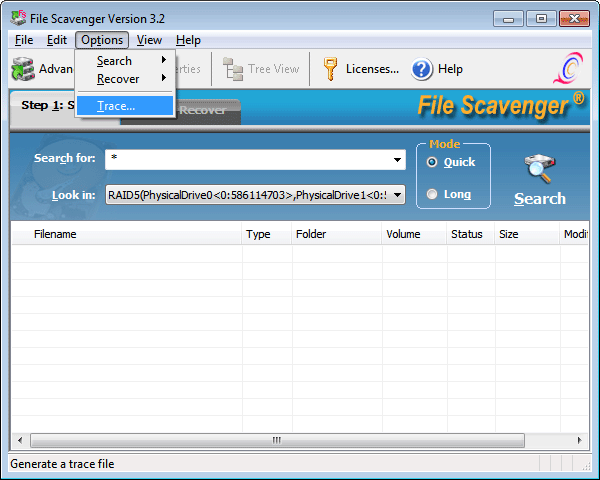Click the Tree View toolbar icon
Screen dimensions: 600x480
pos(233,69)
